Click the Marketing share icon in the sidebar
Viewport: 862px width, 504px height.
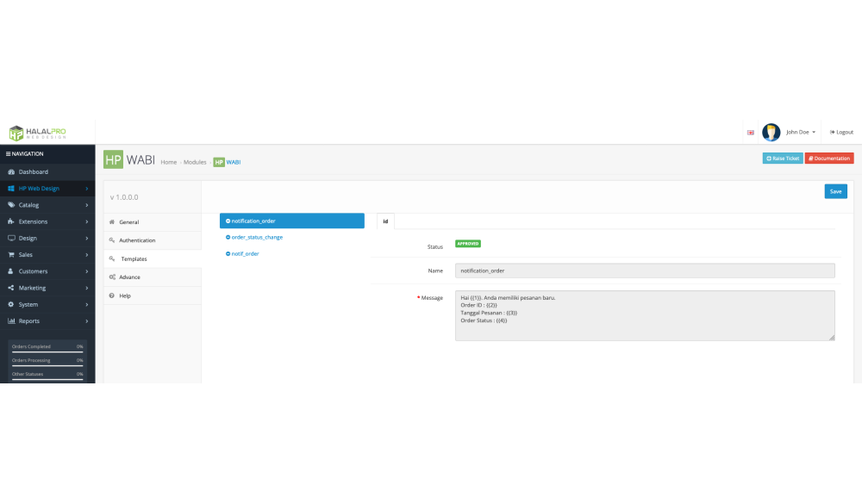[11, 288]
